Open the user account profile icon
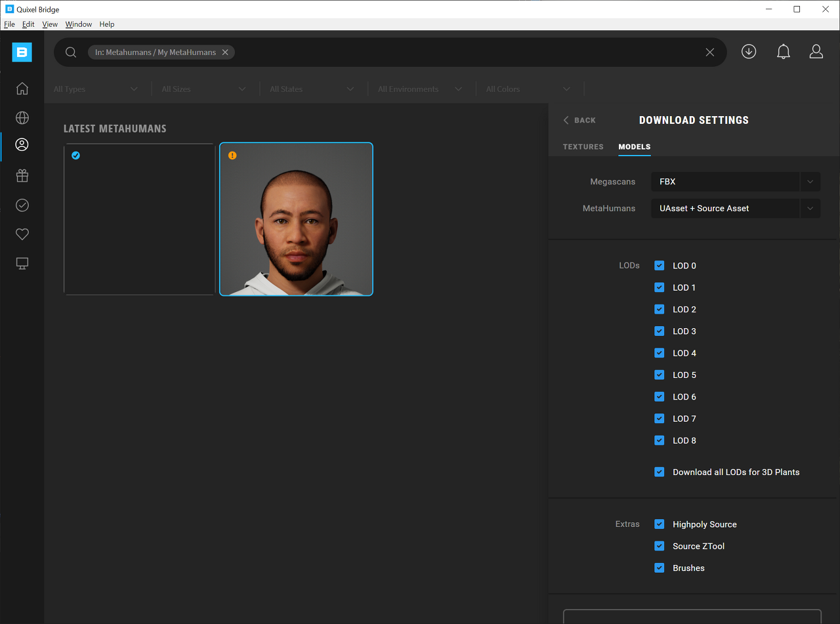 [x=816, y=52]
